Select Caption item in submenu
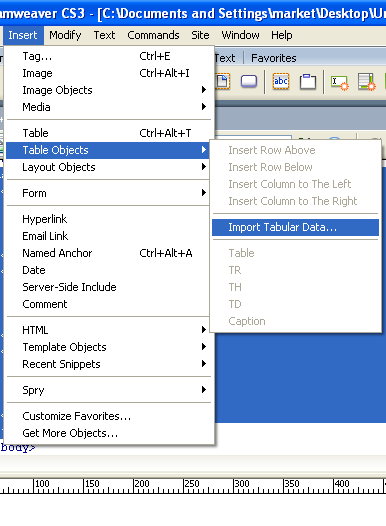This screenshot has width=386, height=526. [295, 321]
